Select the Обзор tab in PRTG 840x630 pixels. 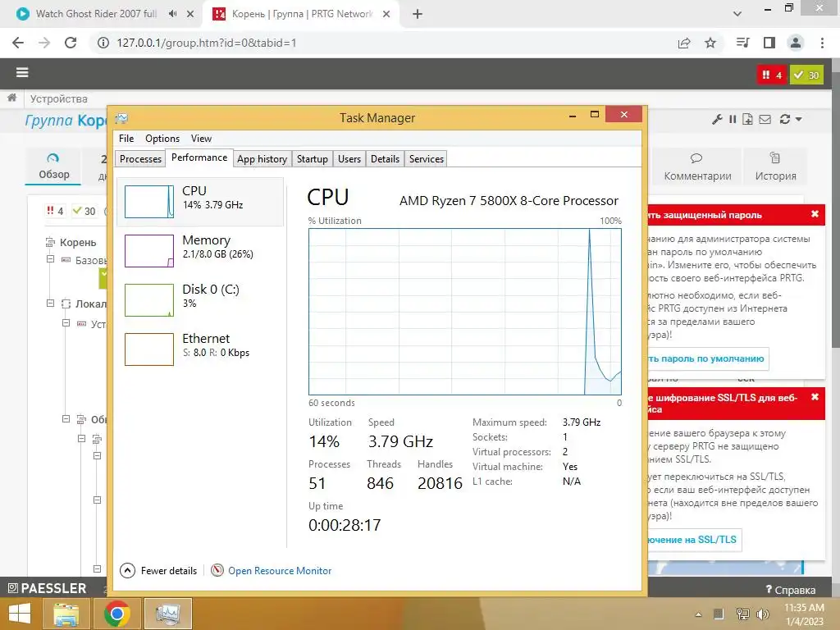point(53,167)
